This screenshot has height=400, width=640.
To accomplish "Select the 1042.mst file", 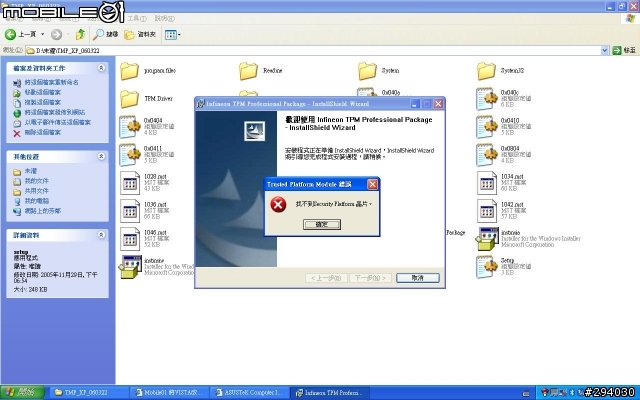I will click(x=502, y=210).
